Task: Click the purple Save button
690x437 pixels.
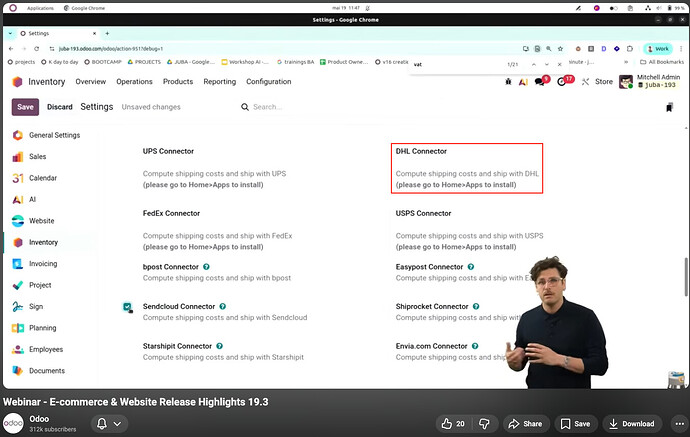Action: click(25, 107)
